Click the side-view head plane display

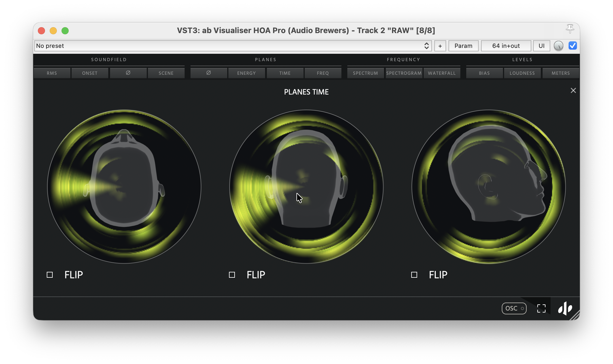pyautogui.click(x=489, y=186)
